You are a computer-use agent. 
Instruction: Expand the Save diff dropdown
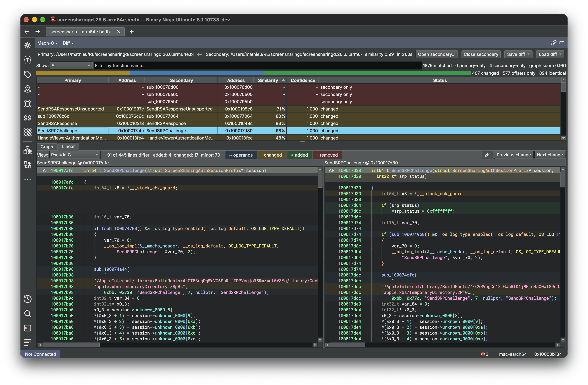(518, 54)
